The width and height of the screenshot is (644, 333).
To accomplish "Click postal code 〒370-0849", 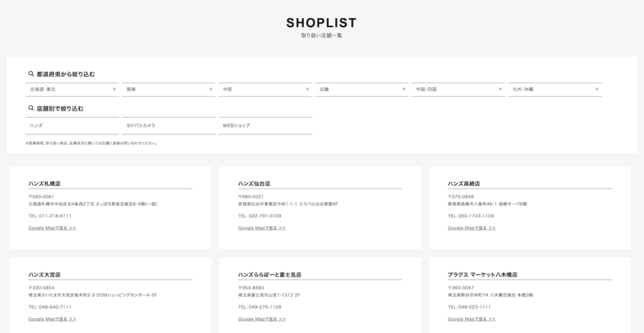I will pyautogui.click(x=460, y=197).
